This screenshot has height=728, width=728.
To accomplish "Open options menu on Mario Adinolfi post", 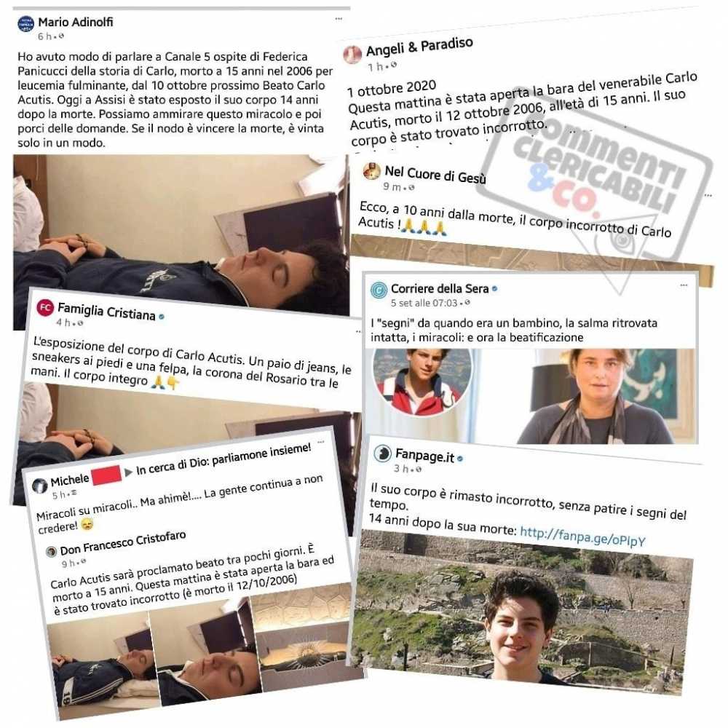I will 339,19.
